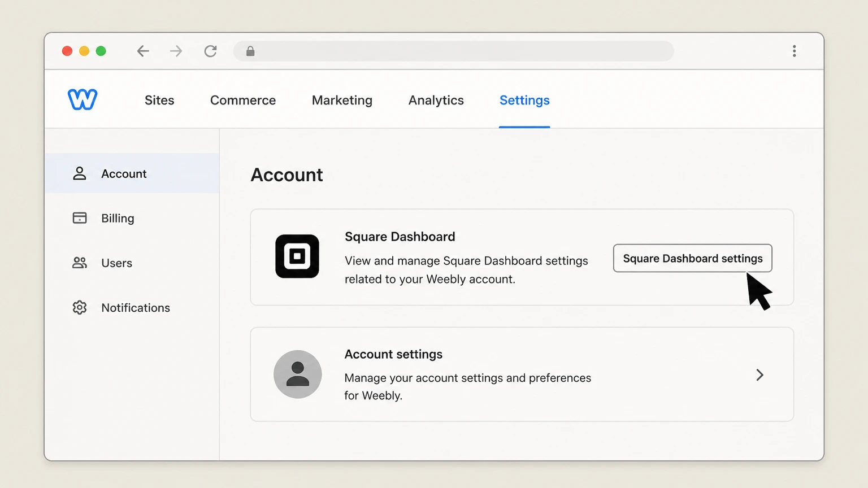Click text 'Manage your account settings and preferences'

point(468,378)
